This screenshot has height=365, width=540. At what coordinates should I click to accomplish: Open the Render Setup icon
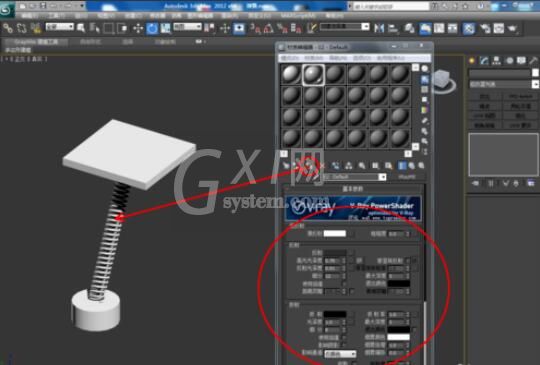point(485,28)
